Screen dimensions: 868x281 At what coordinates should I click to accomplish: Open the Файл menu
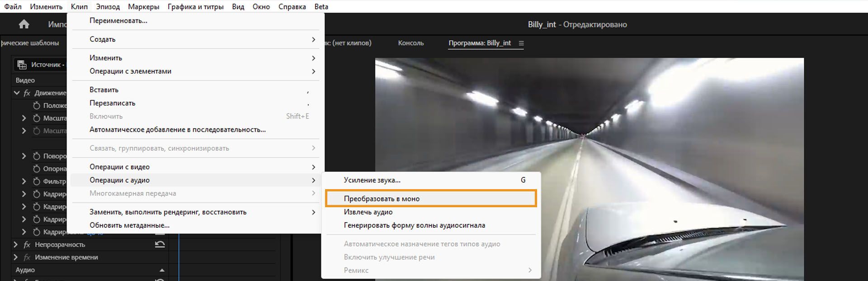[x=13, y=6]
